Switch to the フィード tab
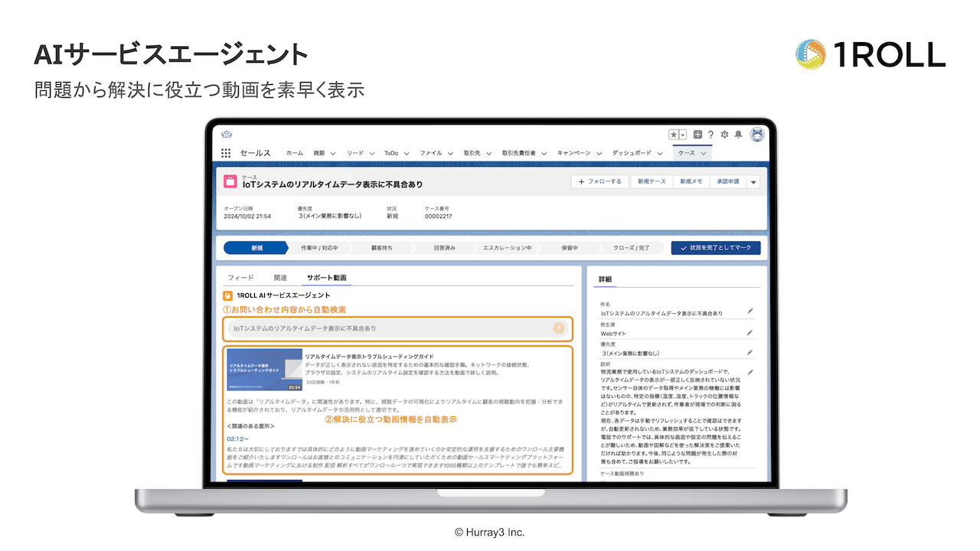This screenshot has width=980, height=551. click(240, 278)
